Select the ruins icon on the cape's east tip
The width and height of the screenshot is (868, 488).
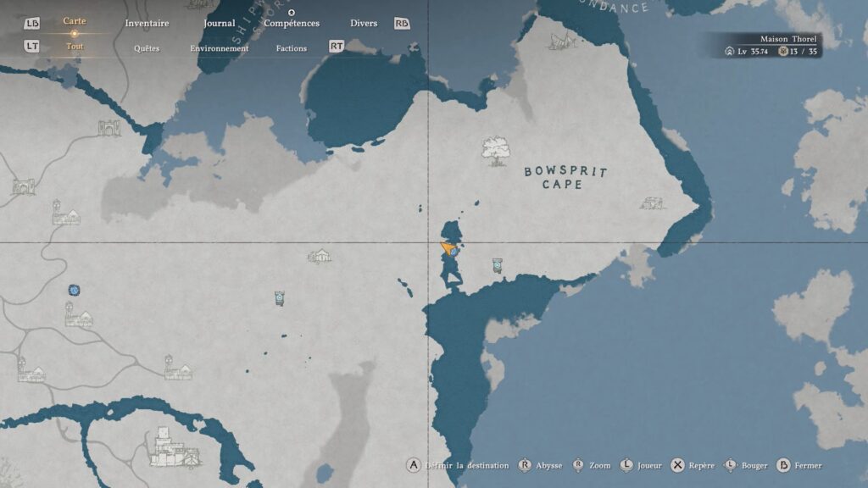click(x=652, y=203)
